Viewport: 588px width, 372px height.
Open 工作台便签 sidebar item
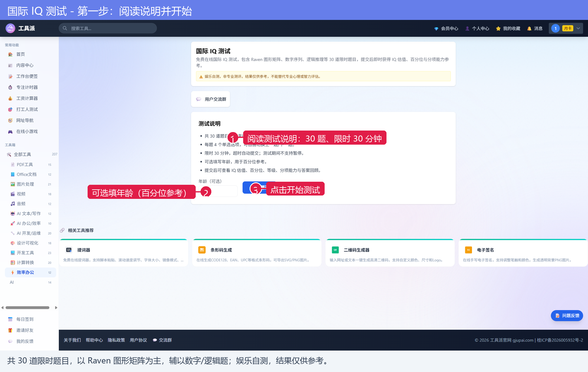(x=29, y=76)
